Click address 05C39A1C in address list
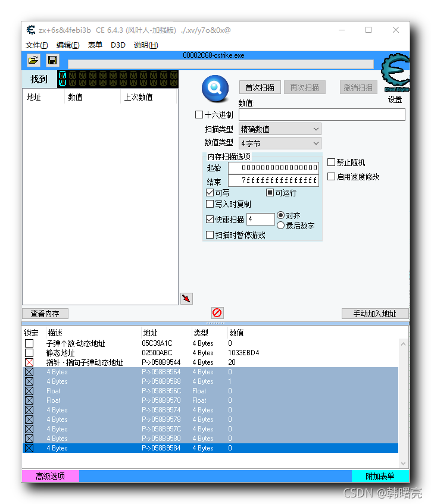The image size is (431, 504). (157, 343)
